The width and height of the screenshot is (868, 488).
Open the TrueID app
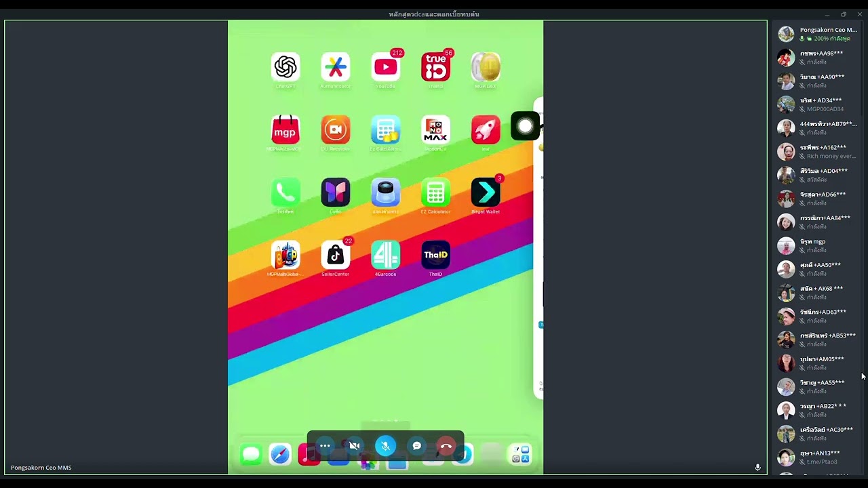click(x=435, y=67)
